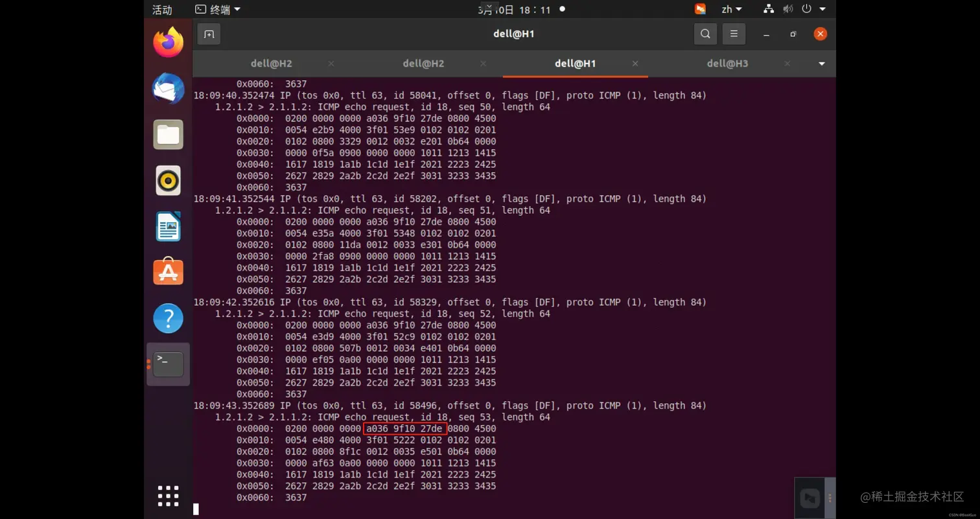Click the line starting 18:09:40.352474 IP
This screenshot has height=519, width=980.
pos(450,95)
